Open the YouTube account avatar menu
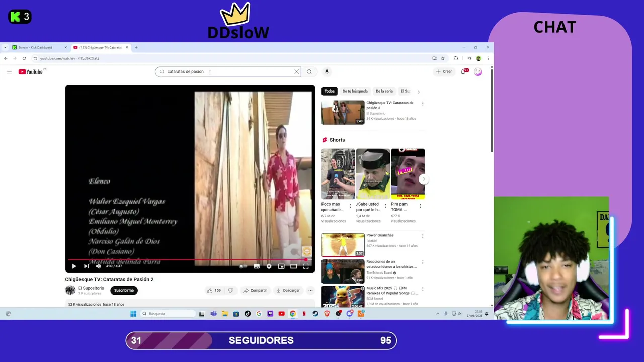Image resolution: width=644 pixels, height=362 pixels. (478, 72)
